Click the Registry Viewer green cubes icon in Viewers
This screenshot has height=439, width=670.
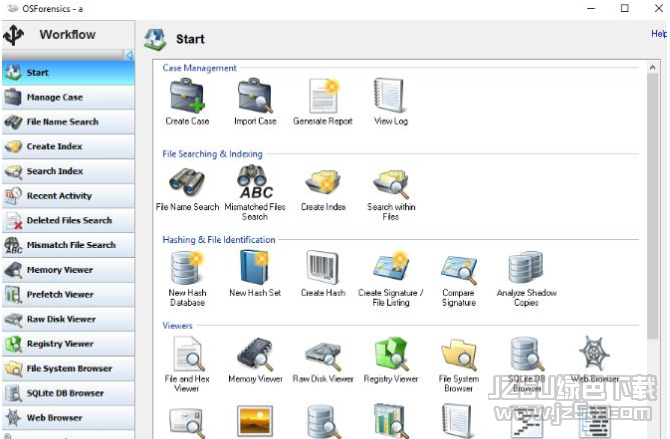pyautogui.click(x=391, y=354)
